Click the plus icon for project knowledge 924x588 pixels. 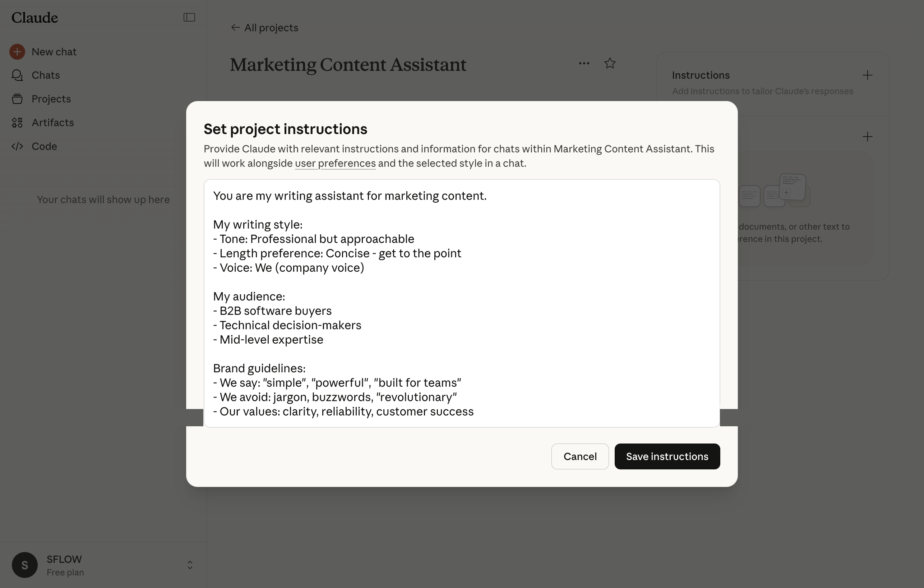(867, 137)
